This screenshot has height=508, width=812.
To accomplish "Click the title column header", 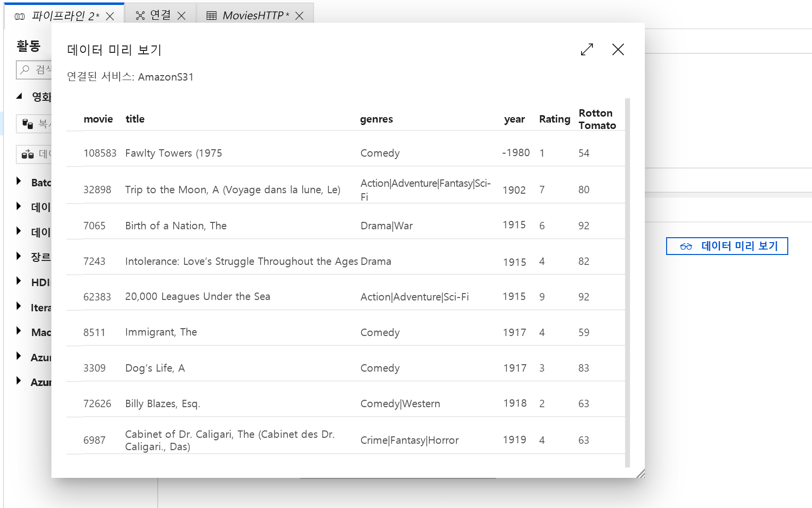I will (x=135, y=119).
